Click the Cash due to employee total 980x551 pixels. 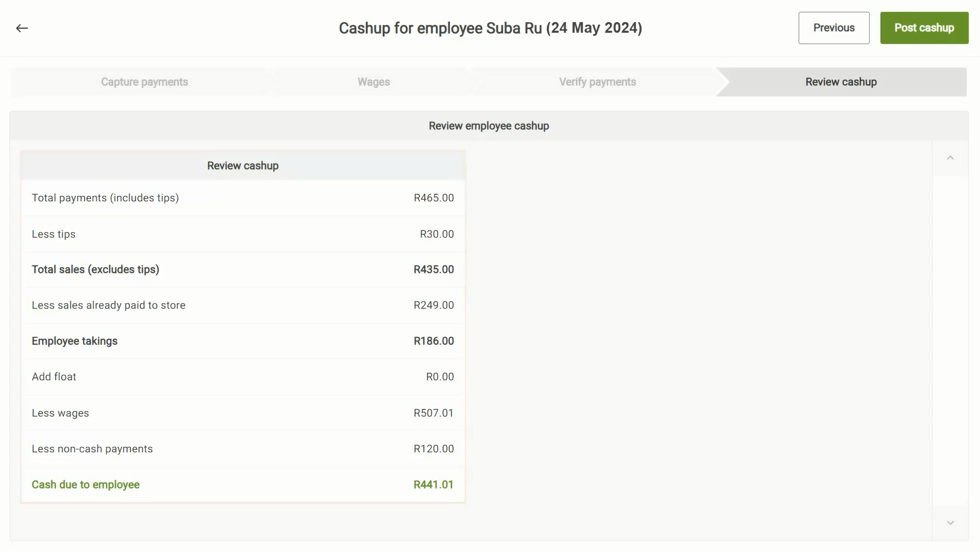click(433, 485)
